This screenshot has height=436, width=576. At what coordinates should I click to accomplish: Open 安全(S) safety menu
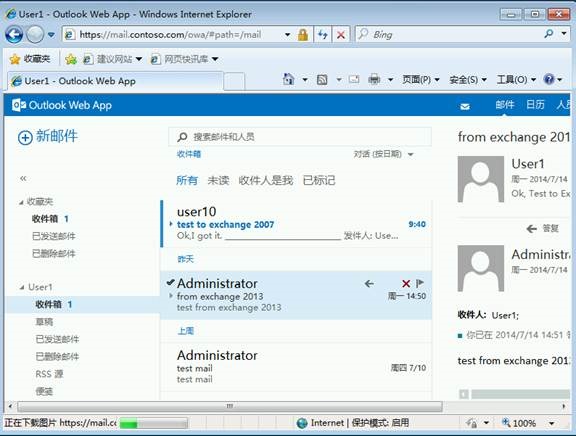pos(468,79)
